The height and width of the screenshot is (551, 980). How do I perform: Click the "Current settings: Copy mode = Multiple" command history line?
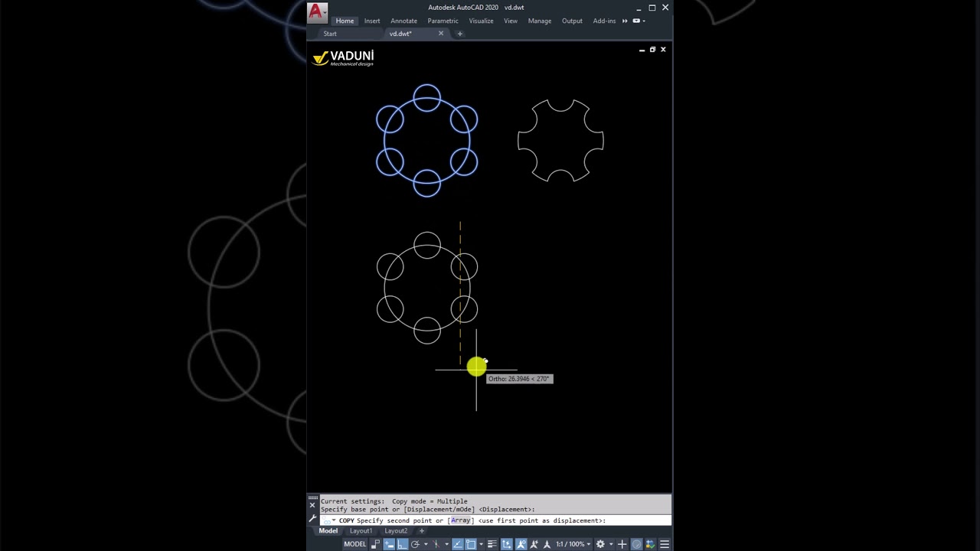394,501
